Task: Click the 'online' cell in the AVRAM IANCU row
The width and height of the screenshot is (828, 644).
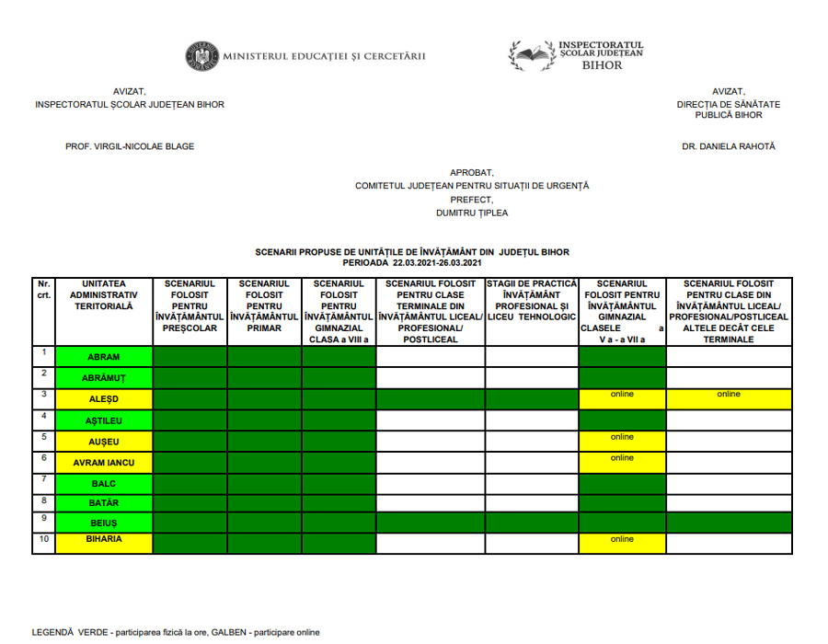Action: point(622,463)
